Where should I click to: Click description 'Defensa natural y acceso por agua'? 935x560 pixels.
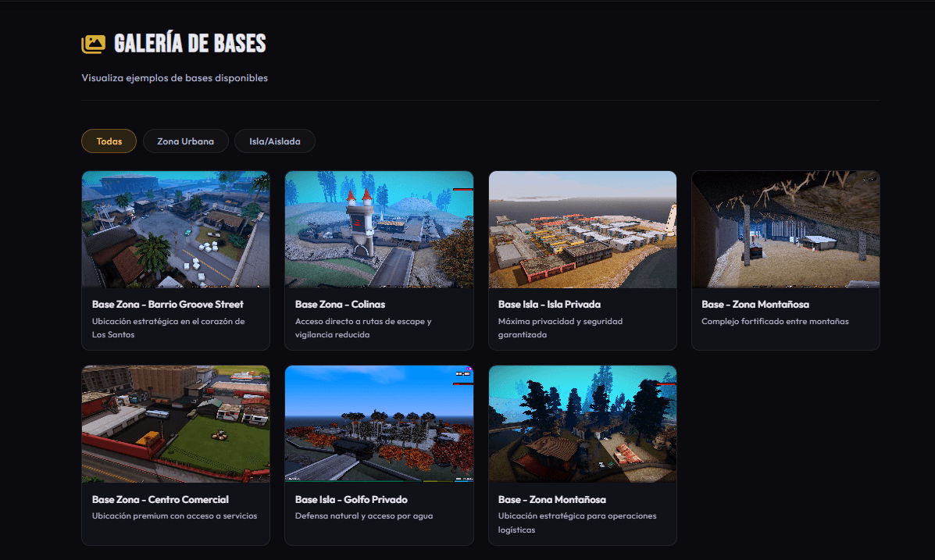[364, 515]
